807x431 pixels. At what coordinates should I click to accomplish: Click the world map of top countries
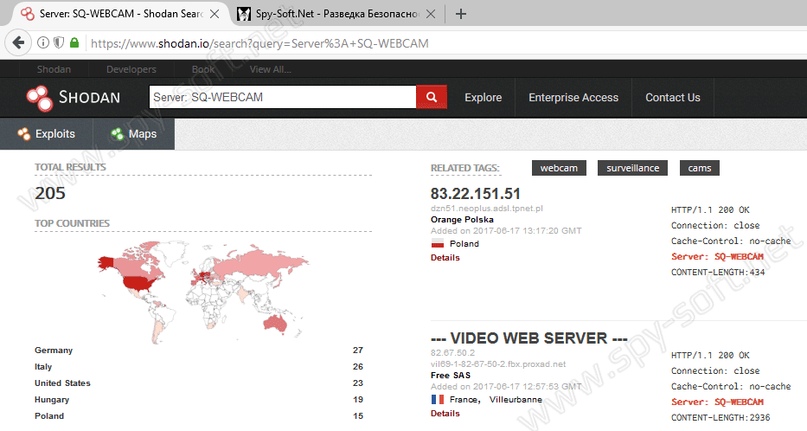tap(203, 291)
